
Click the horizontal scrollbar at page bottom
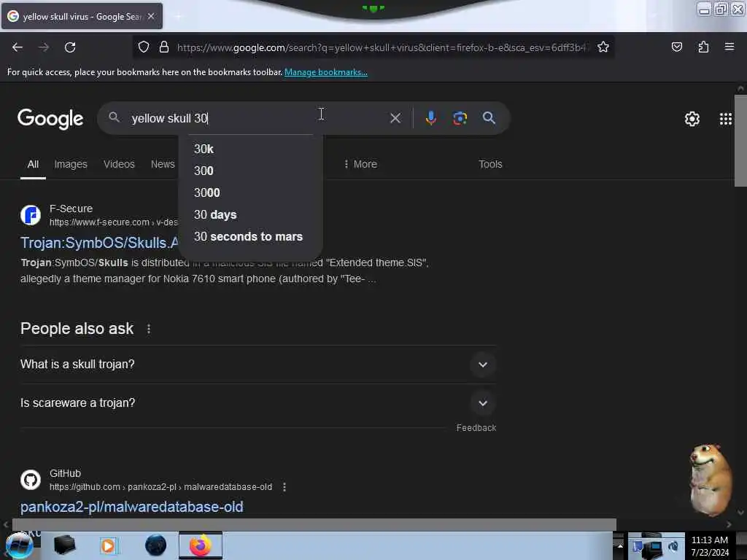(314, 524)
